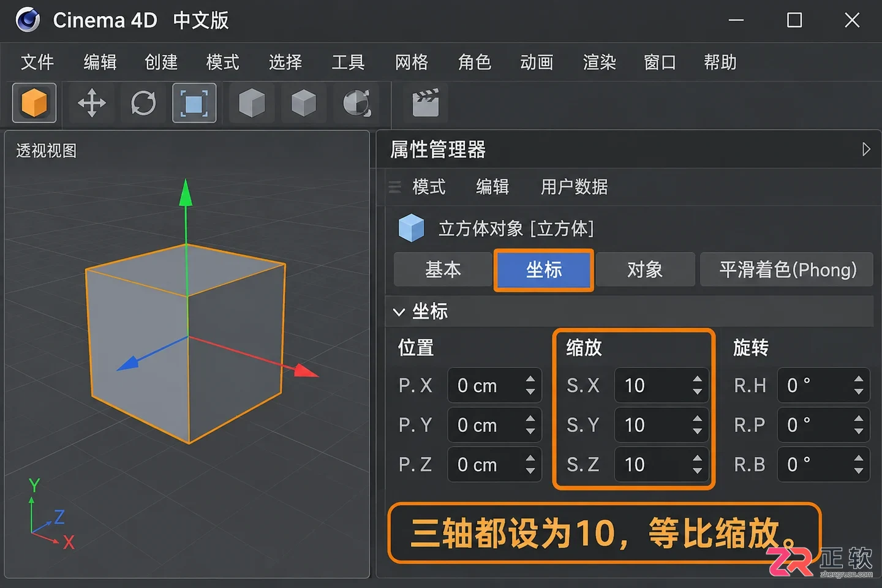Adjust the R.B rotation stepper
This screenshot has height=588, width=882.
point(859,464)
